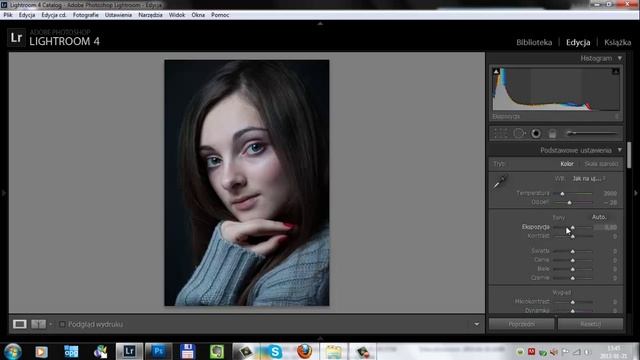Adjust the Czarne slider handle

tap(573, 278)
